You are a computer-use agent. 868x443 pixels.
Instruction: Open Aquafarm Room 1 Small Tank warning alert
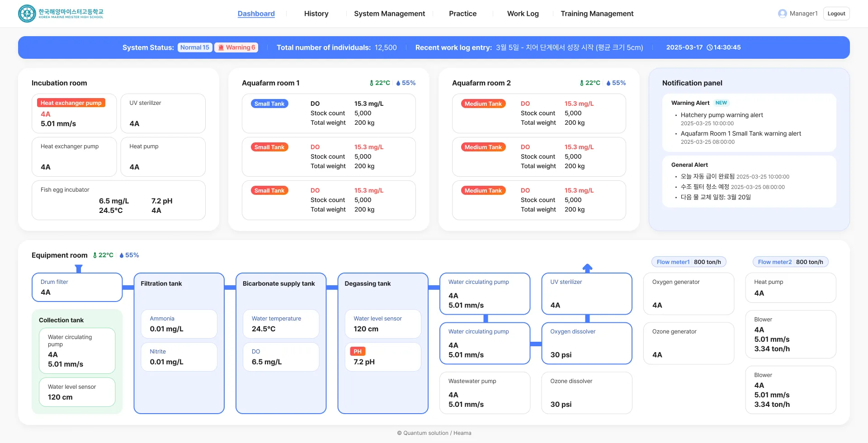[x=741, y=134]
